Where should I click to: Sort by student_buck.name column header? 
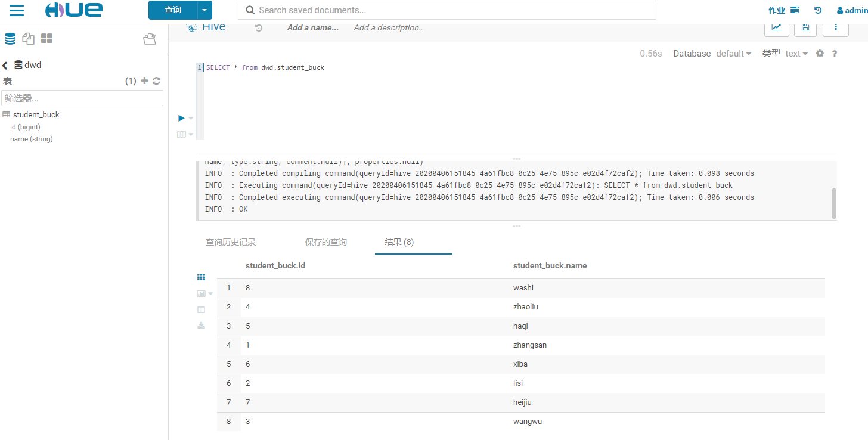coord(550,265)
